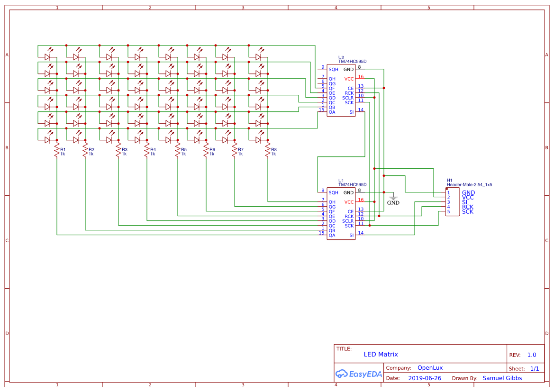554x392 pixels.
Task: Click the 2019-06-26 date text
Action: click(424, 378)
